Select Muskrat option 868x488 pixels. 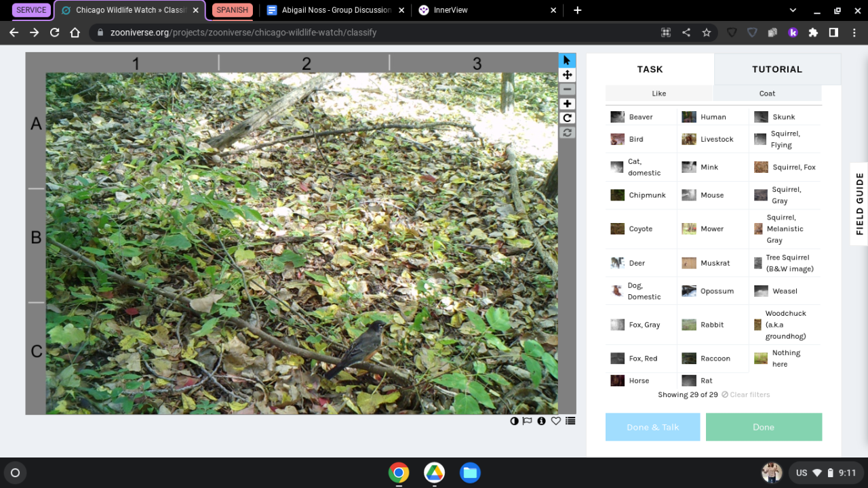coord(713,263)
